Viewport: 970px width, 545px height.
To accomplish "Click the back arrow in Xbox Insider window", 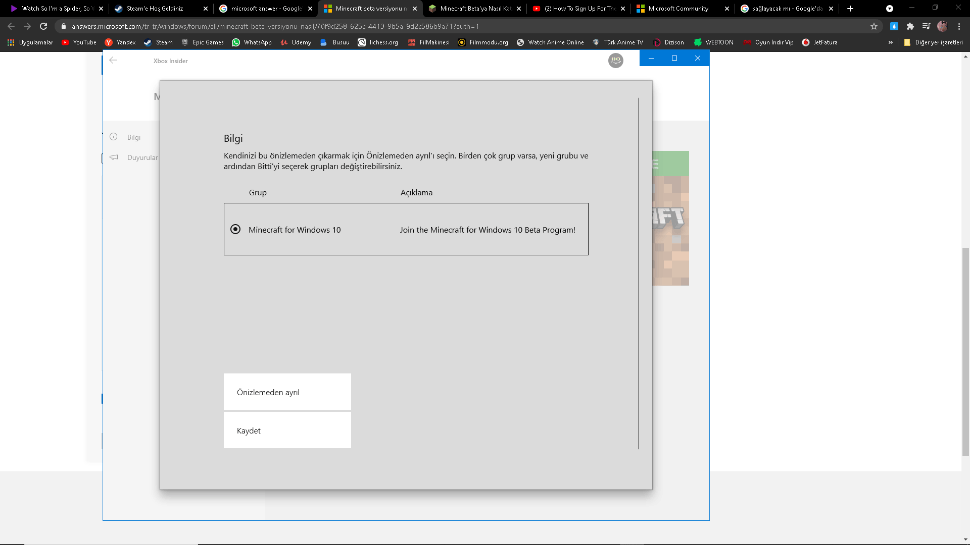I will click(x=113, y=61).
